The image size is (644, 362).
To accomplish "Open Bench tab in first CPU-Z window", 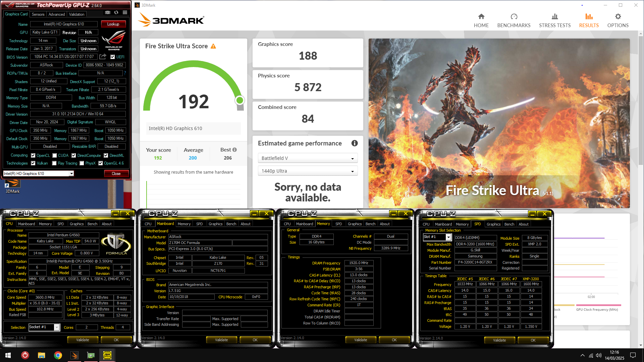I will point(92,224).
